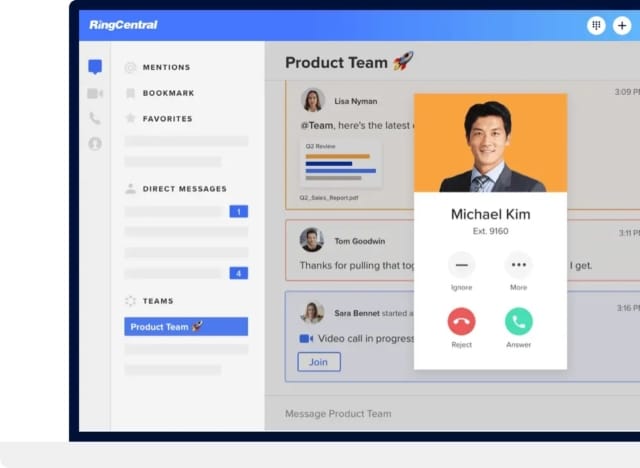Open the Favorites section
640x468 pixels.
point(166,119)
